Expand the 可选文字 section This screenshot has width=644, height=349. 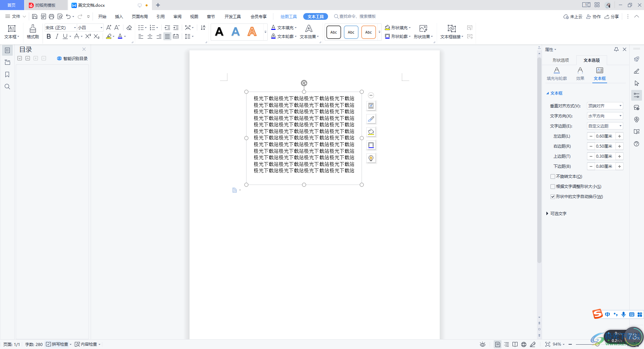click(x=556, y=213)
